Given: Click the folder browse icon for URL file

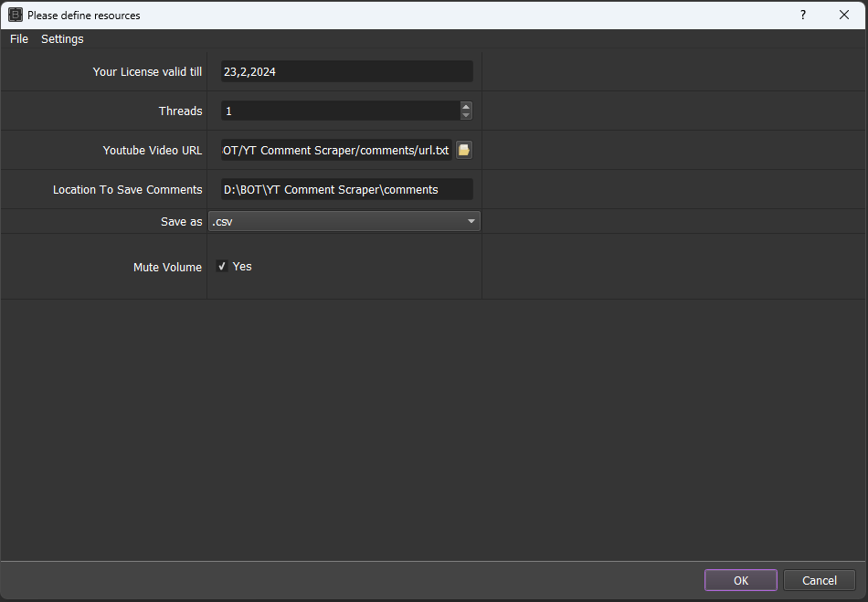Looking at the screenshot, I should tap(464, 151).
